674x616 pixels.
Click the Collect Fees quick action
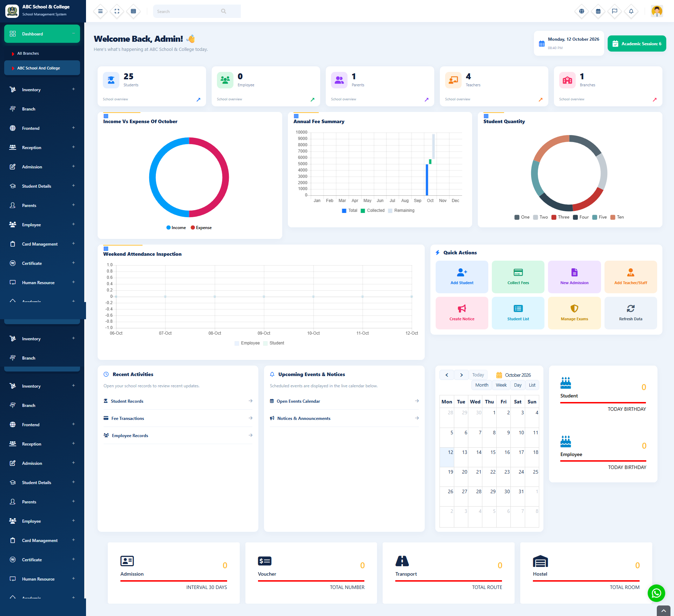click(518, 277)
